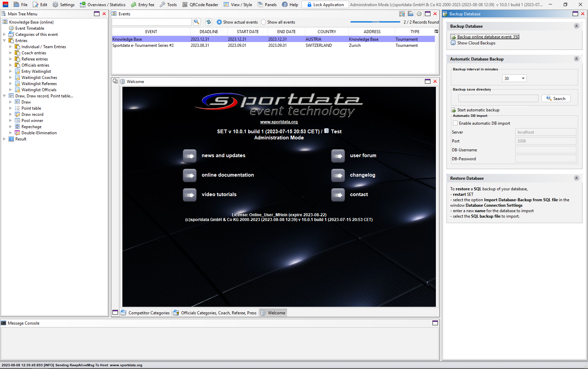Screen dimensions: 588x369
Task: Click the news and updates arrow icon
Action: coord(189,156)
